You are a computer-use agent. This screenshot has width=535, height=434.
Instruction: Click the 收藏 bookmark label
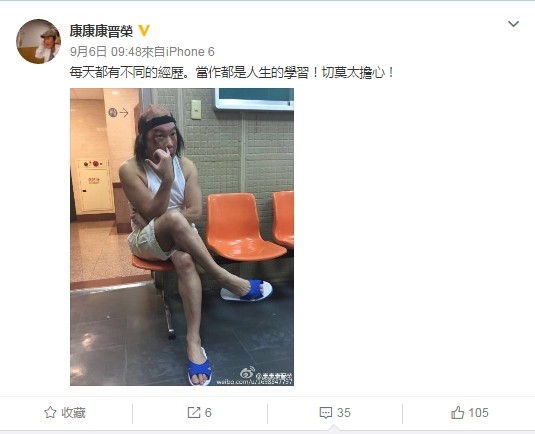click(x=73, y=413)
